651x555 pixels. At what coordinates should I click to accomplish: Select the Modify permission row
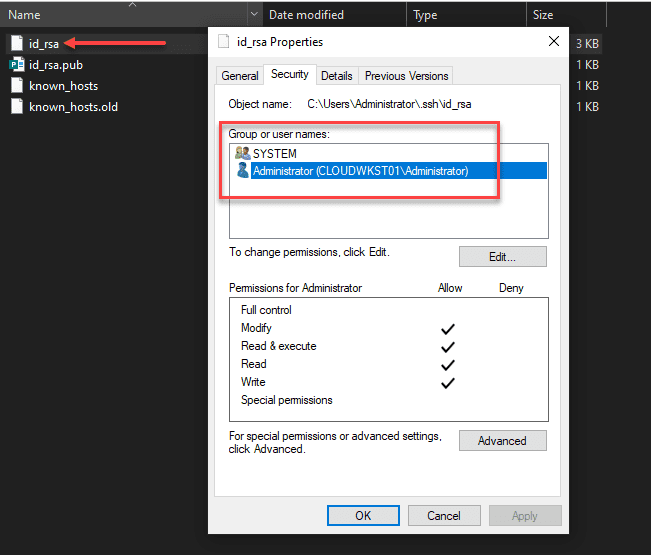(256, 328)
